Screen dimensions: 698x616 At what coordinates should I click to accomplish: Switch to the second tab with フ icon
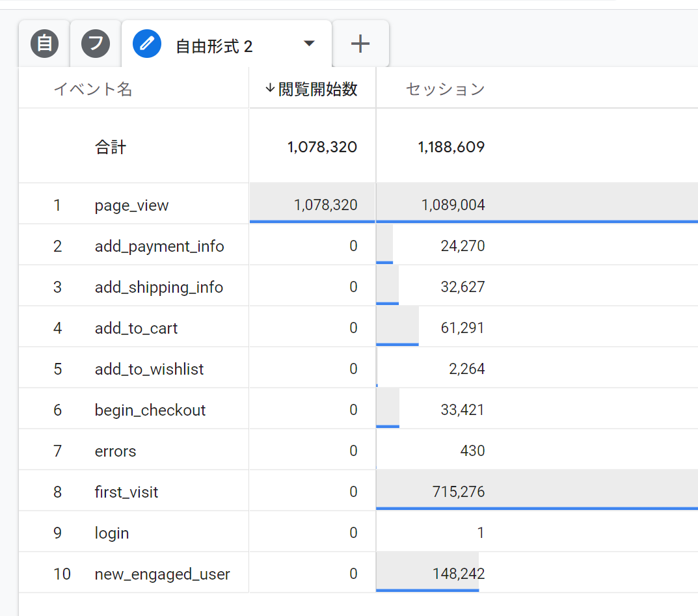click(96, 44)
